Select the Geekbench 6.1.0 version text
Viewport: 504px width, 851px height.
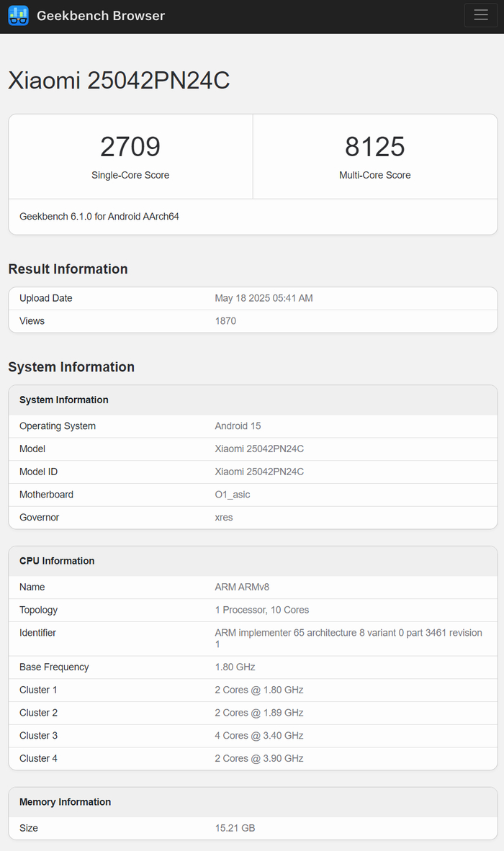(x=99, y=216)
